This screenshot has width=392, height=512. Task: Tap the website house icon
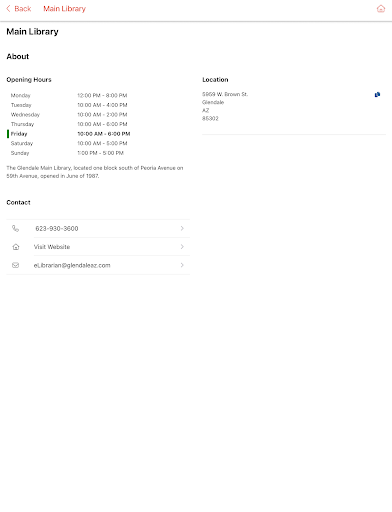click(x=16, y=247)
